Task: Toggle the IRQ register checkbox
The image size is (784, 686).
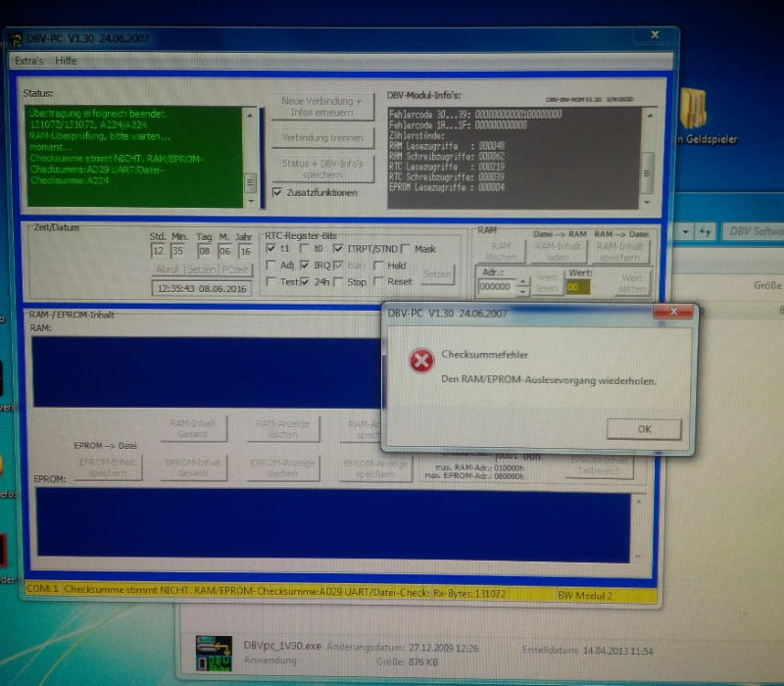Action: (306, 266)
